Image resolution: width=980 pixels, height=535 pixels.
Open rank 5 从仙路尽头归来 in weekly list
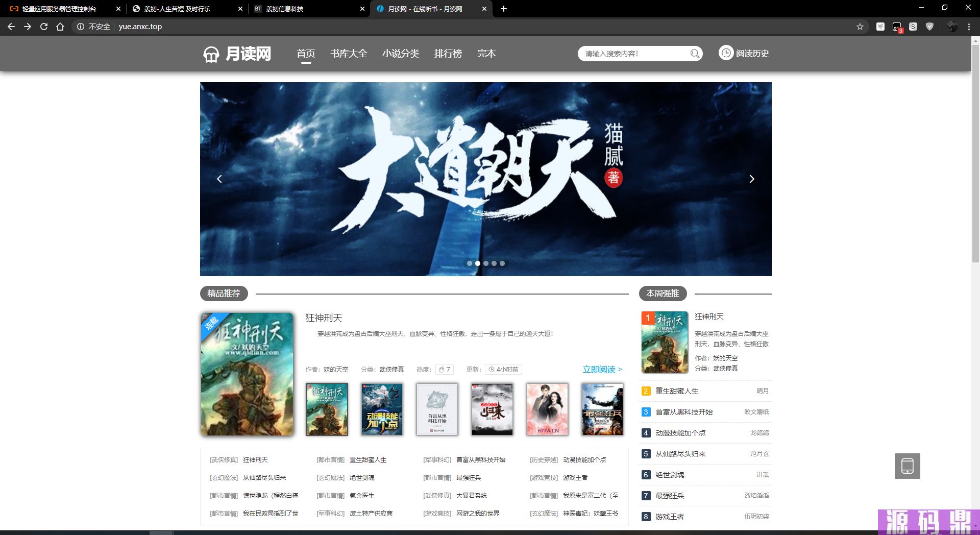point(680,454)
